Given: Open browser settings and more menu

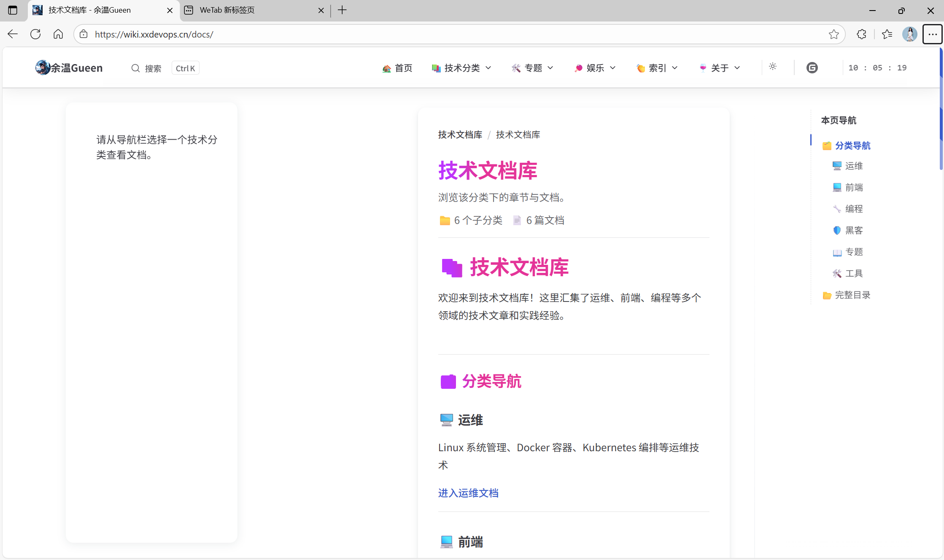Looking at the screenshot, I should [932, 34].
